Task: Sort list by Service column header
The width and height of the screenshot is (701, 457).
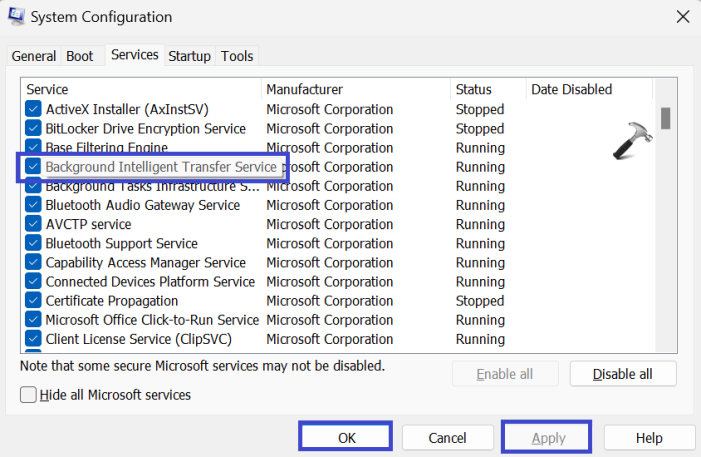Action: 140,89
